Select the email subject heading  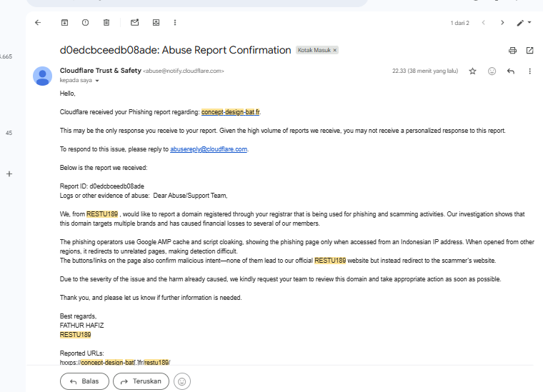pyautogui.click(x=175, y=50)
